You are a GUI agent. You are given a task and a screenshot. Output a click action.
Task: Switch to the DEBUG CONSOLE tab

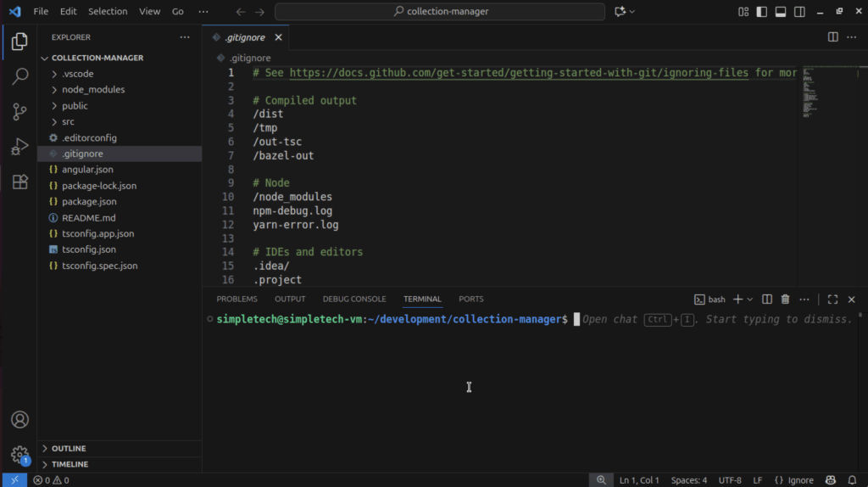354,299
